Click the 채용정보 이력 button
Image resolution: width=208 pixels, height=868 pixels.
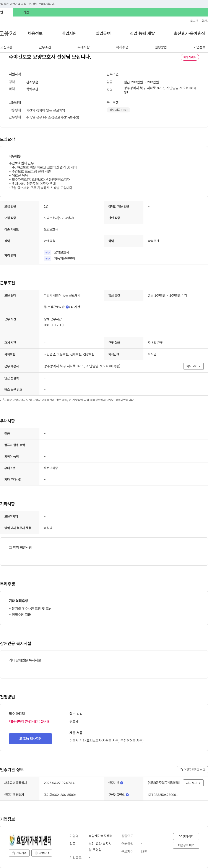click(186, 845)
